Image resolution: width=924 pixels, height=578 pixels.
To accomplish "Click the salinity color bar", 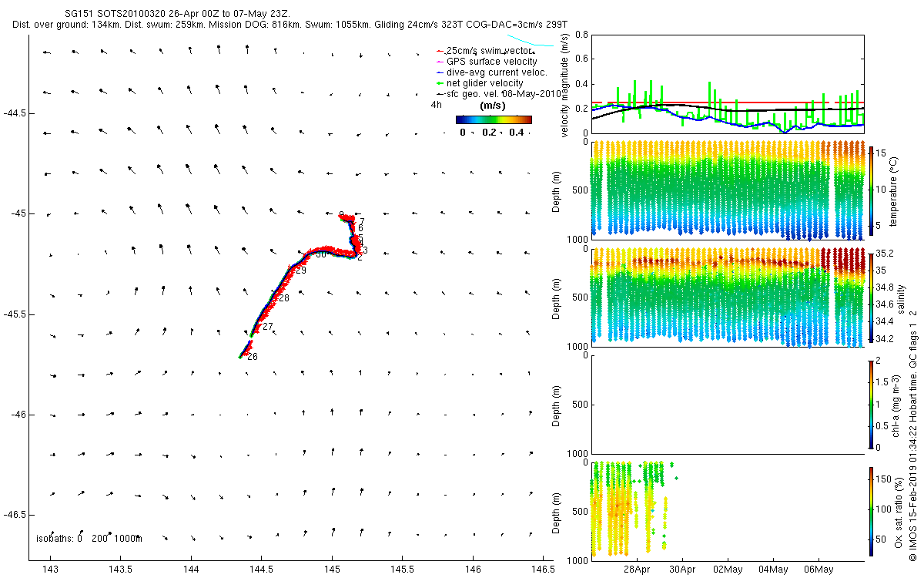I will (x=872, y=297).
